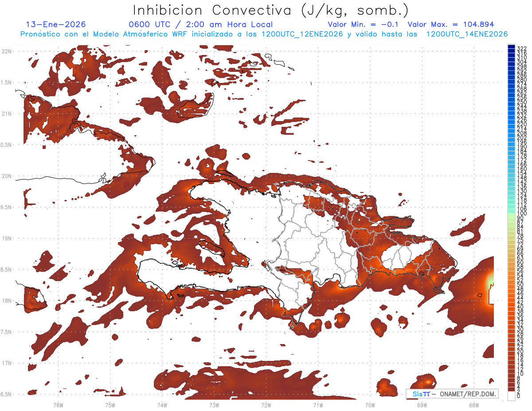
Task: Click the '76W' longitude label
Action: coord(58,405)
